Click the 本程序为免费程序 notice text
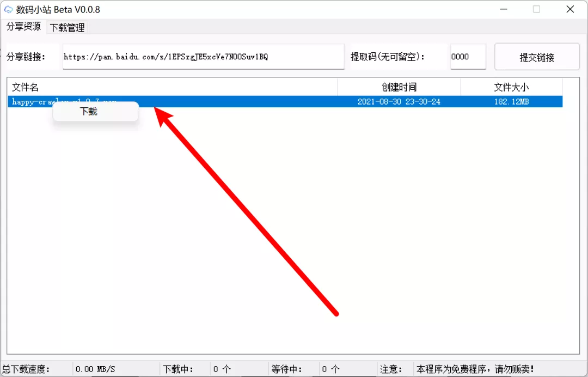 coord(475,369)
